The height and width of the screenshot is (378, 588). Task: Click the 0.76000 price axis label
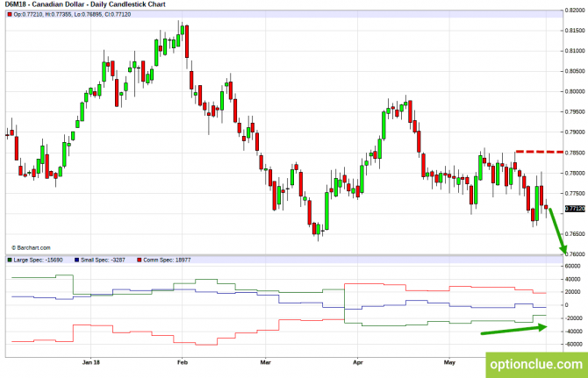[x=575, y=254]
